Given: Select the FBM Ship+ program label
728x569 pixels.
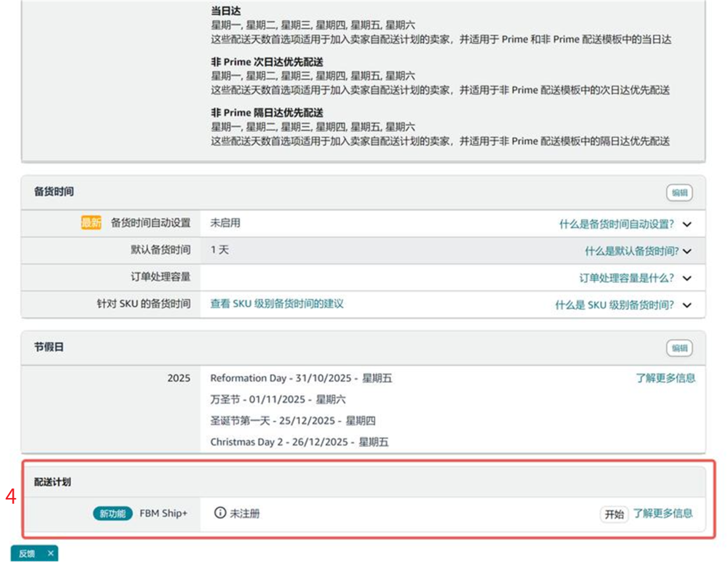Looking at the screenshot, I should click(x=163, y=514).
